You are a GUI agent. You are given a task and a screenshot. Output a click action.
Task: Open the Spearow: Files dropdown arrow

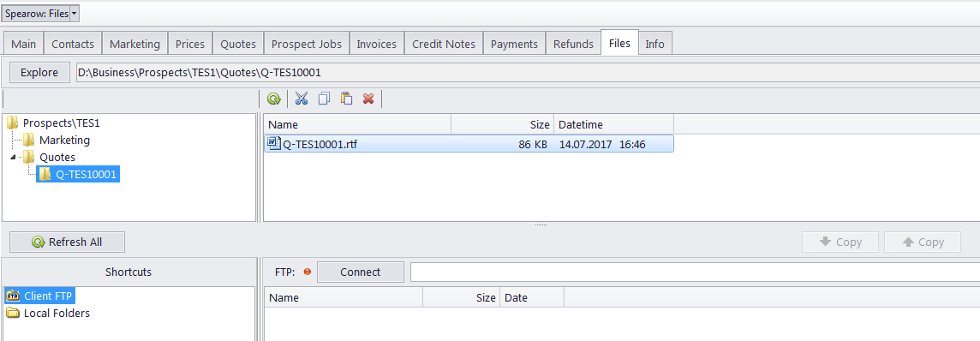[75, 13]
